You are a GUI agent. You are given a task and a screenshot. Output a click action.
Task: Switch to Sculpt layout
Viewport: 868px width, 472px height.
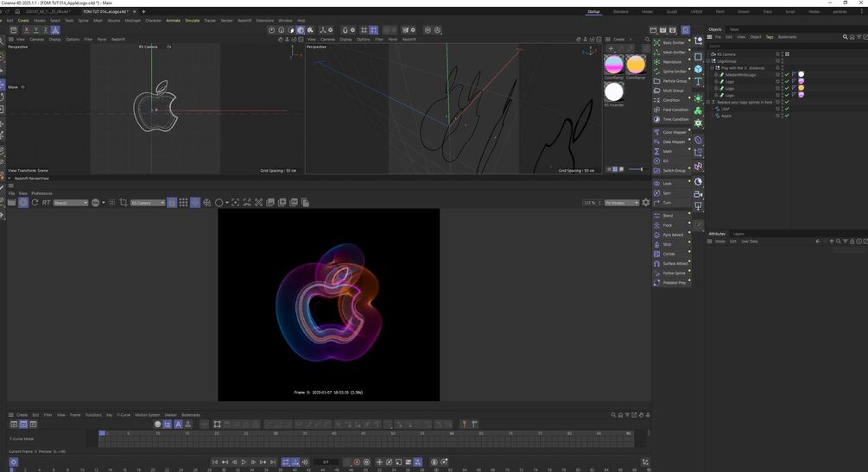[x=671, y=11]
